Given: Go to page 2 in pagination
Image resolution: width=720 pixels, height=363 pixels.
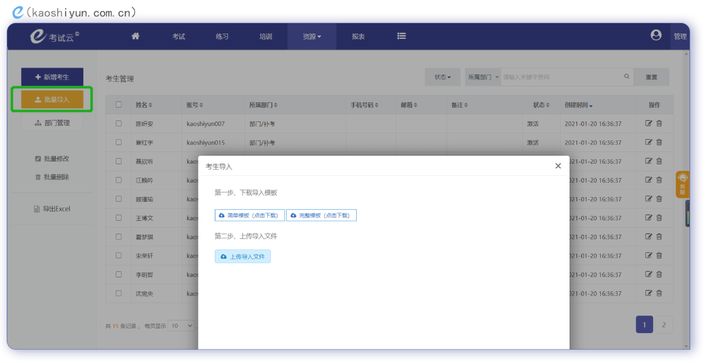Looking at the screenshot, I should [x=663, y=325].
